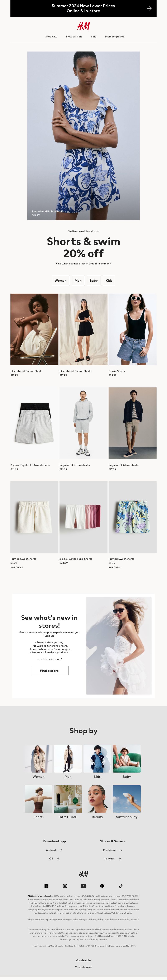Click the H&M logo at top
Image resolution: width=167 pixels, height=980 pixels.
coord(83,26)
